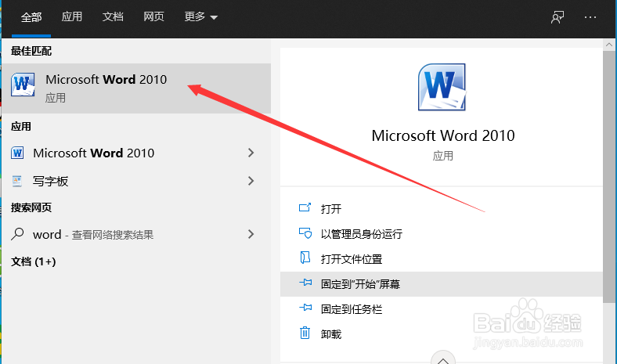
Task: Select the 写字板 app result
Action: [x=136, y=181]
